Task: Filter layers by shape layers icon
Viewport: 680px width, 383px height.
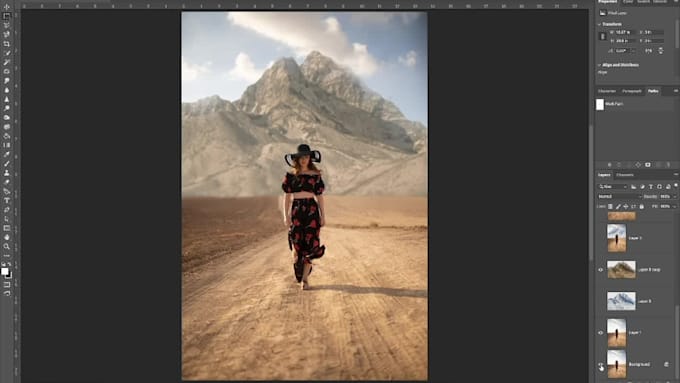Action: click(659, 187)
